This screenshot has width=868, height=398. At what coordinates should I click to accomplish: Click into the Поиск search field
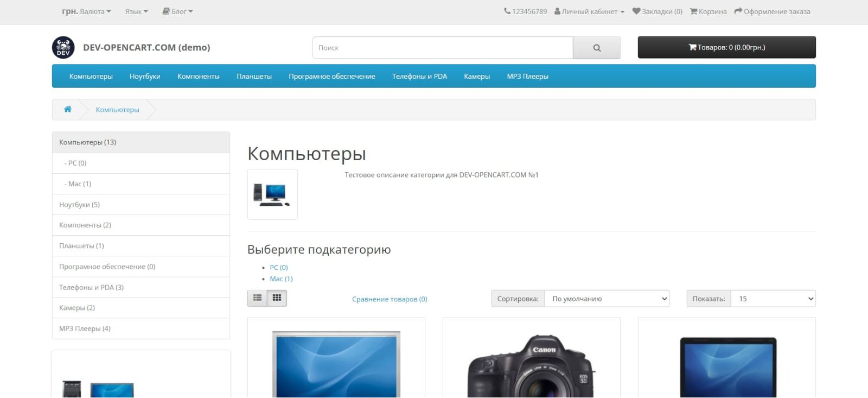443,48
